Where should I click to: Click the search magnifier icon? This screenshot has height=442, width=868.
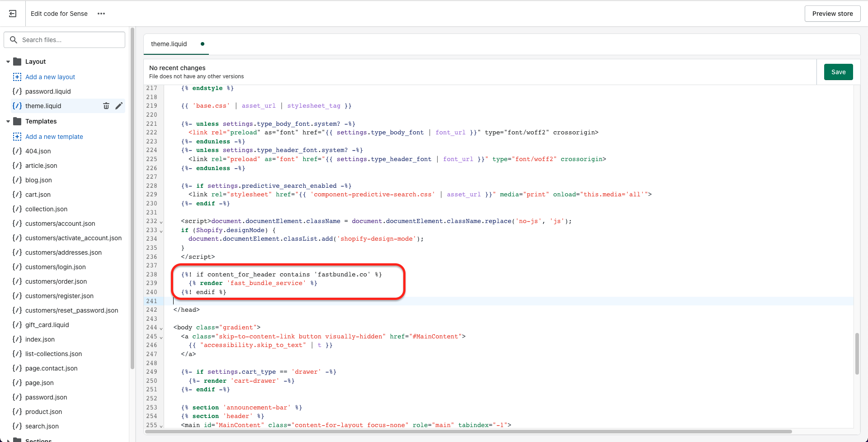click(x=14, y=40)
